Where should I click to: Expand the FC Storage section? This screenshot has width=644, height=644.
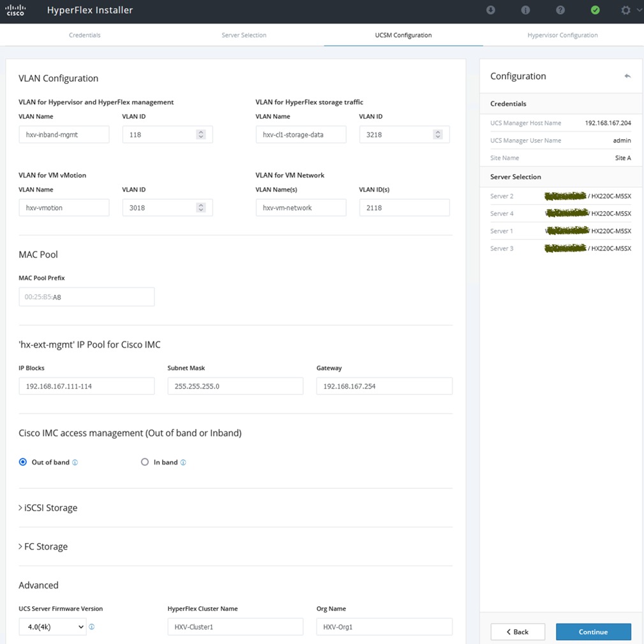click(43, 547)
